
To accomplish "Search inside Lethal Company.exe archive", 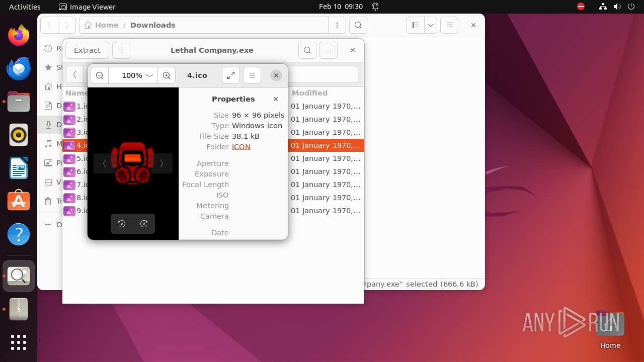I will (307, 50).
